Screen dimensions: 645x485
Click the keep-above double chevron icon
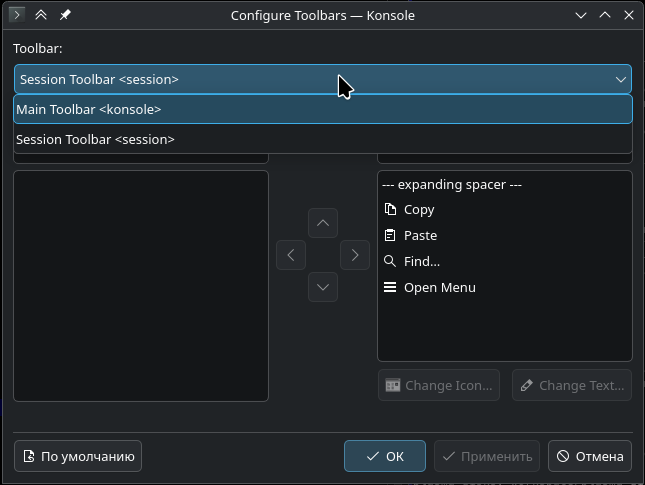[41, 15]
